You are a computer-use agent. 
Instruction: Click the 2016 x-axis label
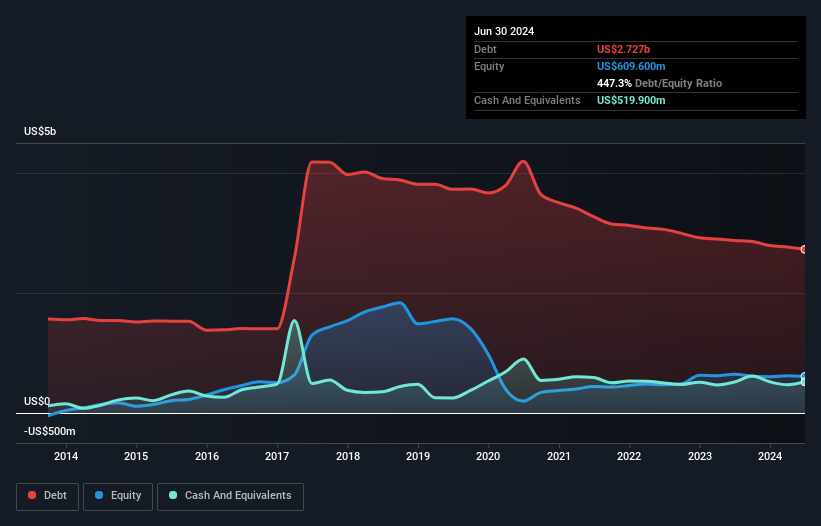[207, 456]
